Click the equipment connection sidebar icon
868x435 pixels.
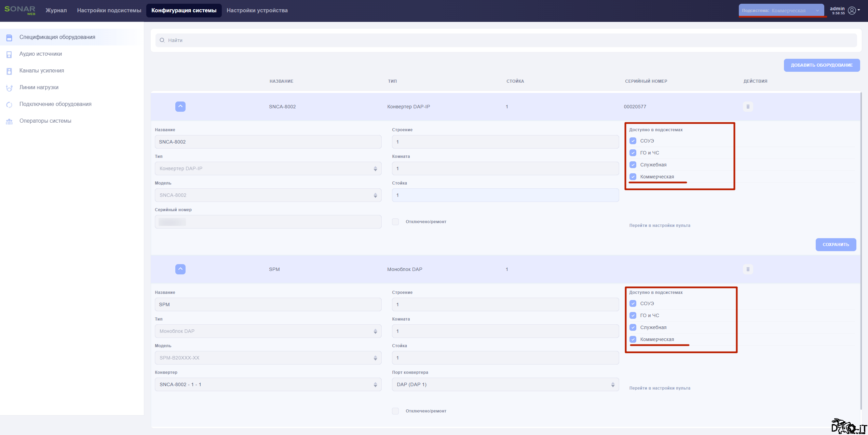point(9,105)
